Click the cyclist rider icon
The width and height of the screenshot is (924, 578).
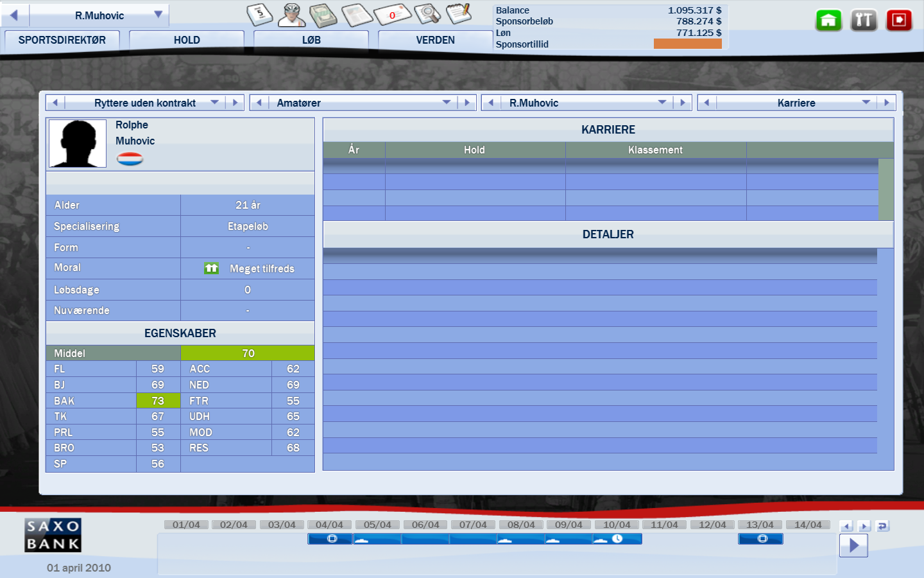[292, 14]
